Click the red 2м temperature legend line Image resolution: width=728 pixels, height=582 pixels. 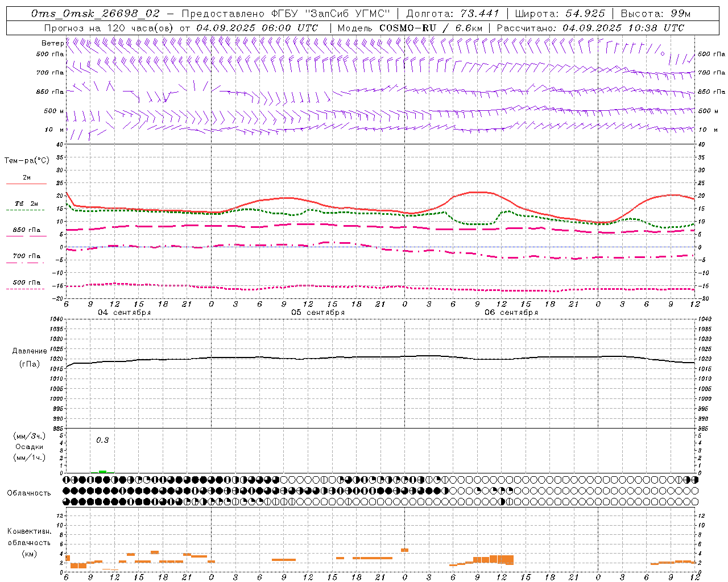pyautogui.click(x=27, y=184)
